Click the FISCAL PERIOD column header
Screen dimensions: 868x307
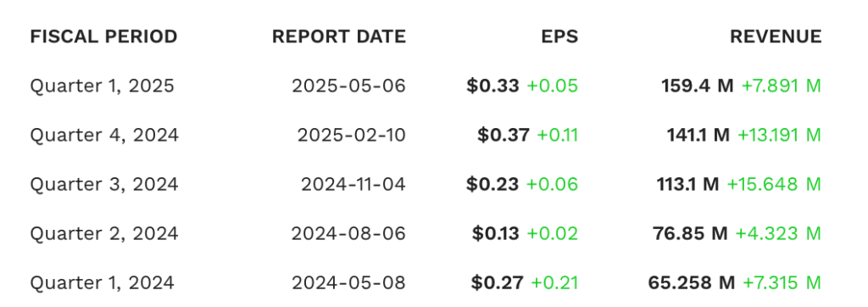tap(103, 36)
